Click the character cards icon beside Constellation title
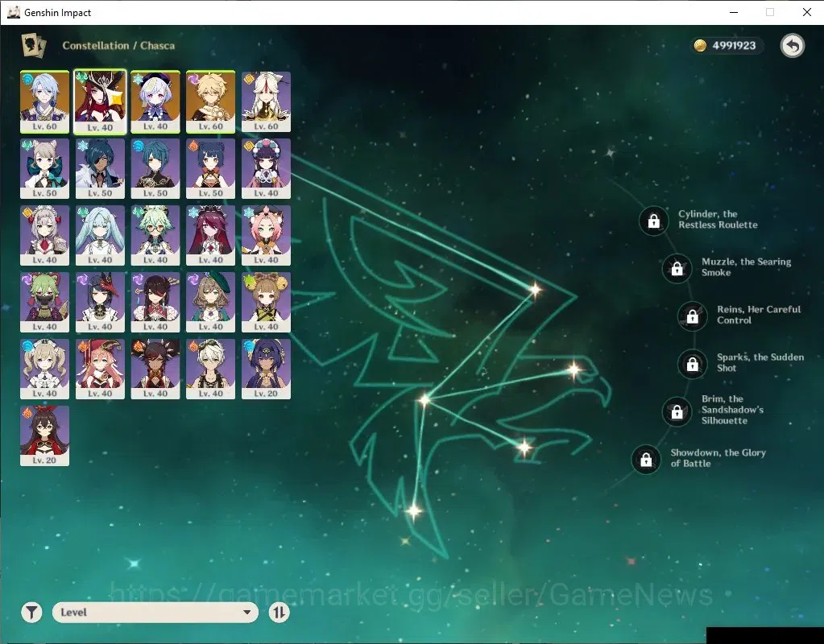Screen dimensions: 824x644 point(34,46)
